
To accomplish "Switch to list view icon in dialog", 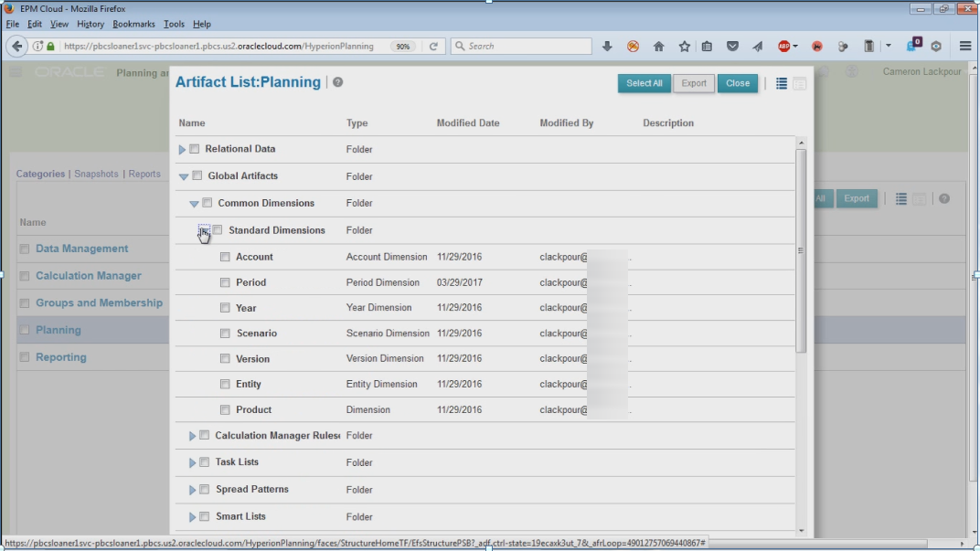I will click(x=782, y=83).
